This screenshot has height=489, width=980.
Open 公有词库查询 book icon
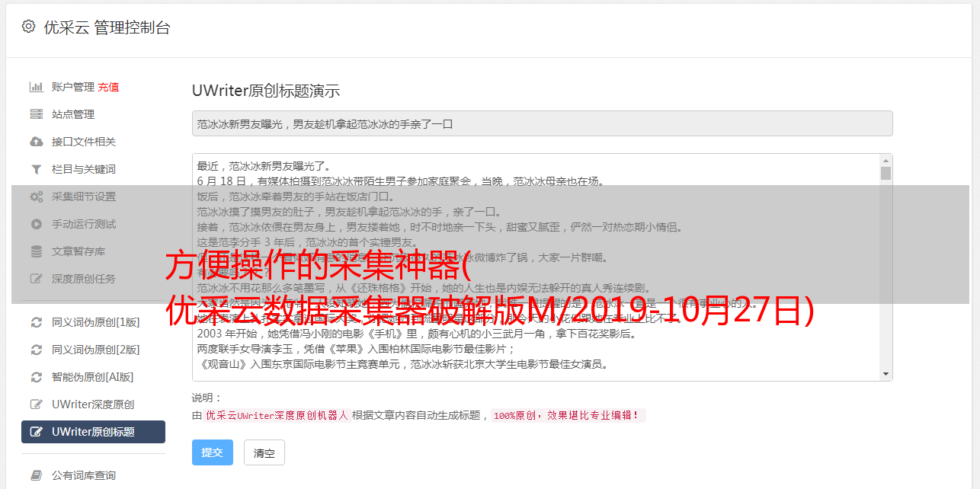(36, 475)
